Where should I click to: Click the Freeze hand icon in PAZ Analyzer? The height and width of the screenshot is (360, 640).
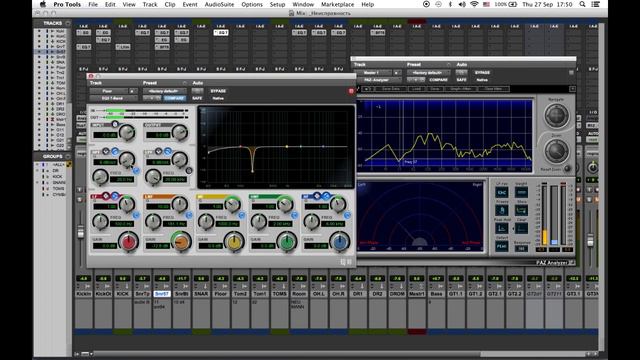point(502,210)
